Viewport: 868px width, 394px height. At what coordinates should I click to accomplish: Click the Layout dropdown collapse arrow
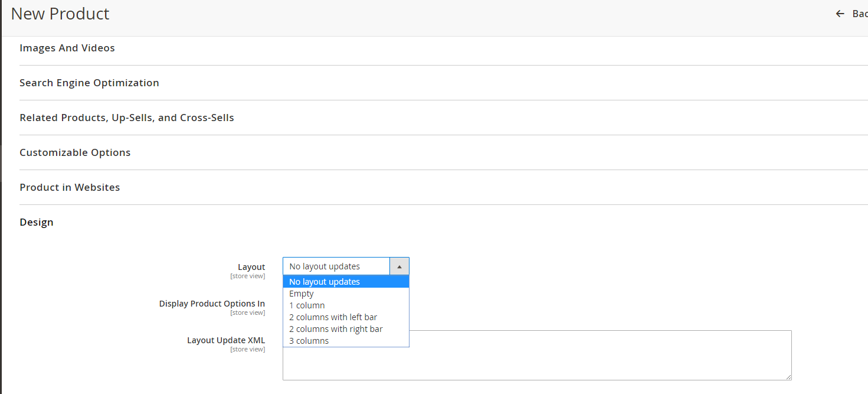(x=399, y=266)
